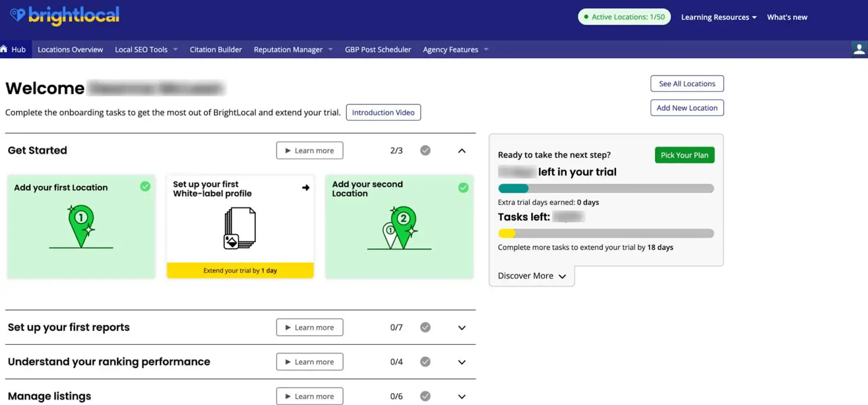
Task: Open Set up your first White-label profile card
Action: [x=240, y=227]
